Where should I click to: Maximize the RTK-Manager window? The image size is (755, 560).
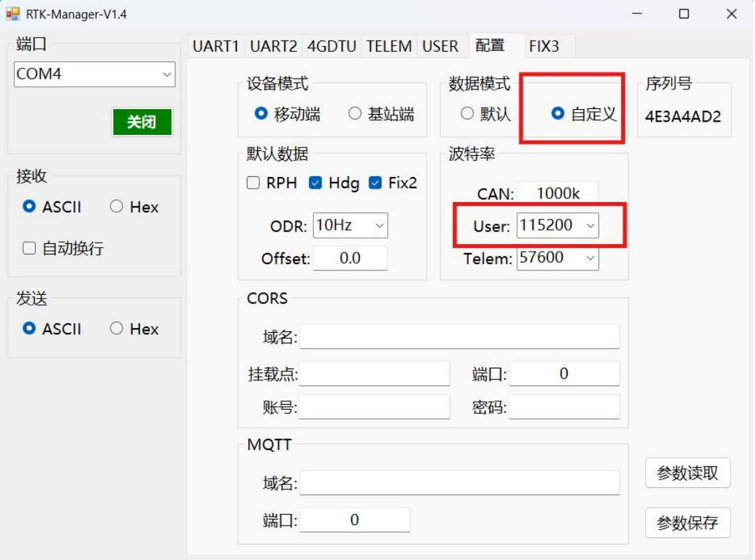click(x=684, y=14)
